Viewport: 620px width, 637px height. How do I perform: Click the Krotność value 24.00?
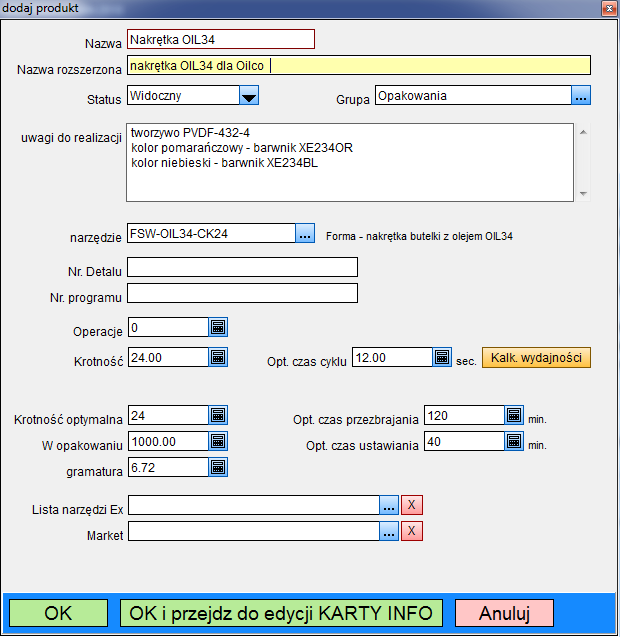[x=168, y=358]
